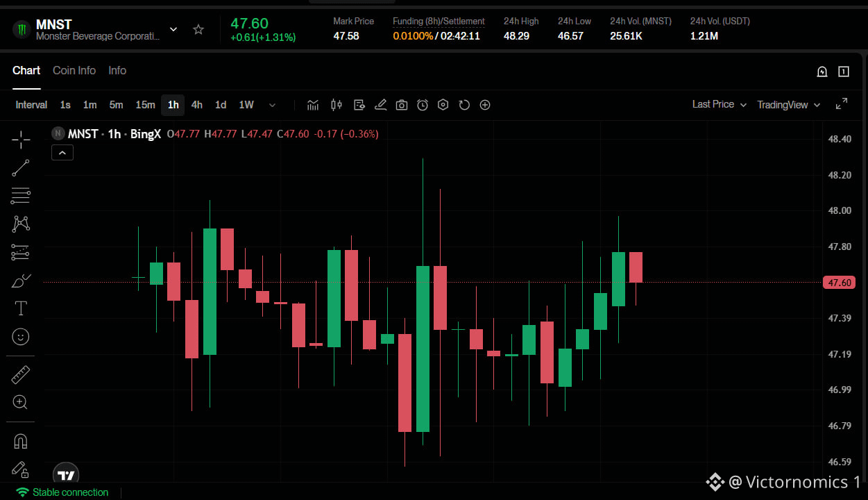Click the +0.61(+1.31%) price change text
868x500 pixels.
(x=263, y=37)
